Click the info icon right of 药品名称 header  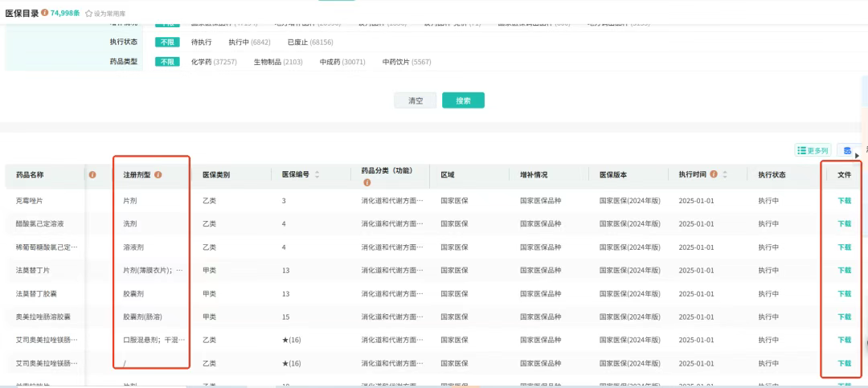click(x=92, y=174)
